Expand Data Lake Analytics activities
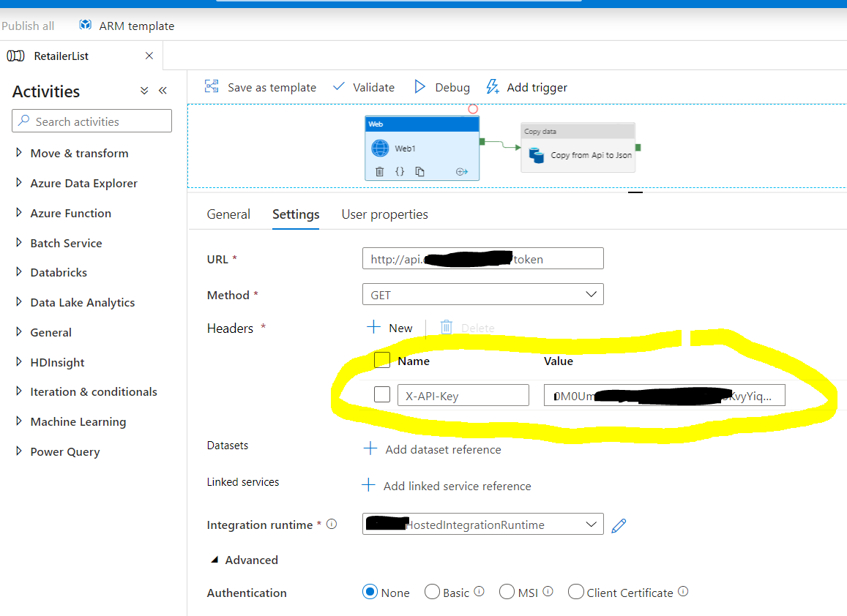Image resolution: width=847 pixels, height=616 pixels. [19, 302]
